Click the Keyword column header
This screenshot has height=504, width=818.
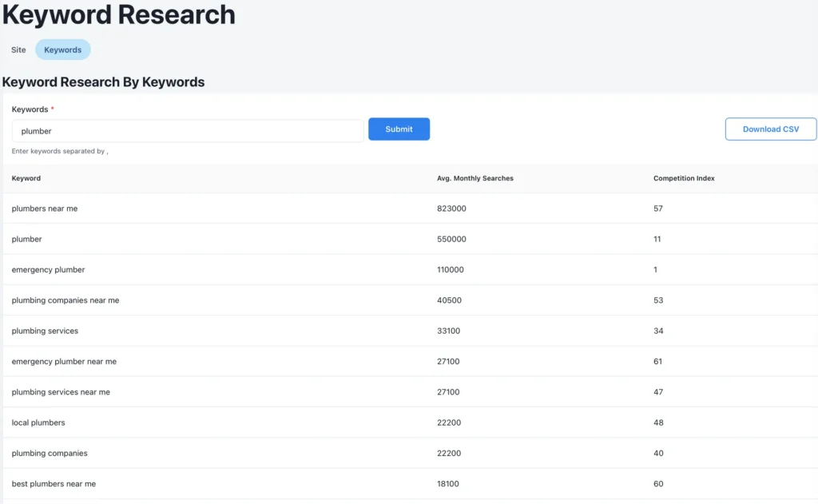click(x=26, y=178)
